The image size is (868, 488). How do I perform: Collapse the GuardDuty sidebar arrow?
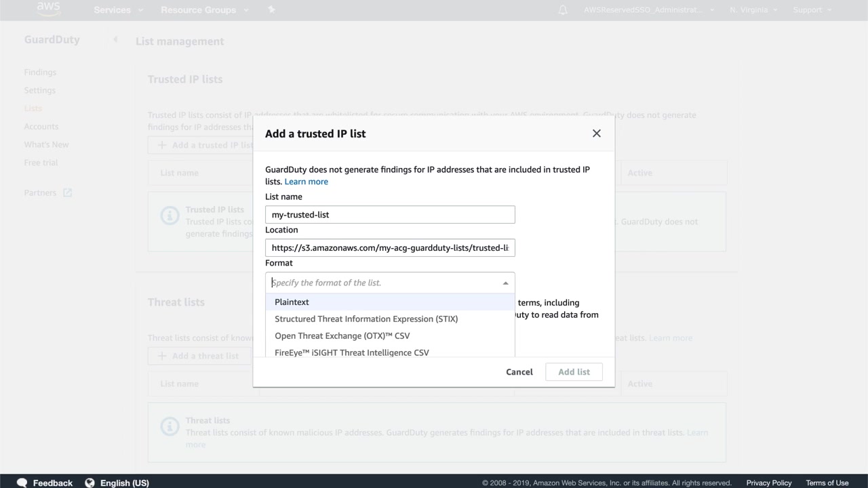click(115, 39)
